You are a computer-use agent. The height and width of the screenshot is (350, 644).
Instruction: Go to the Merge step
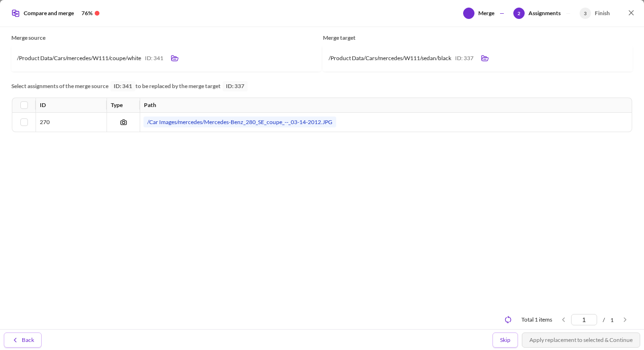tap(479, 13)
